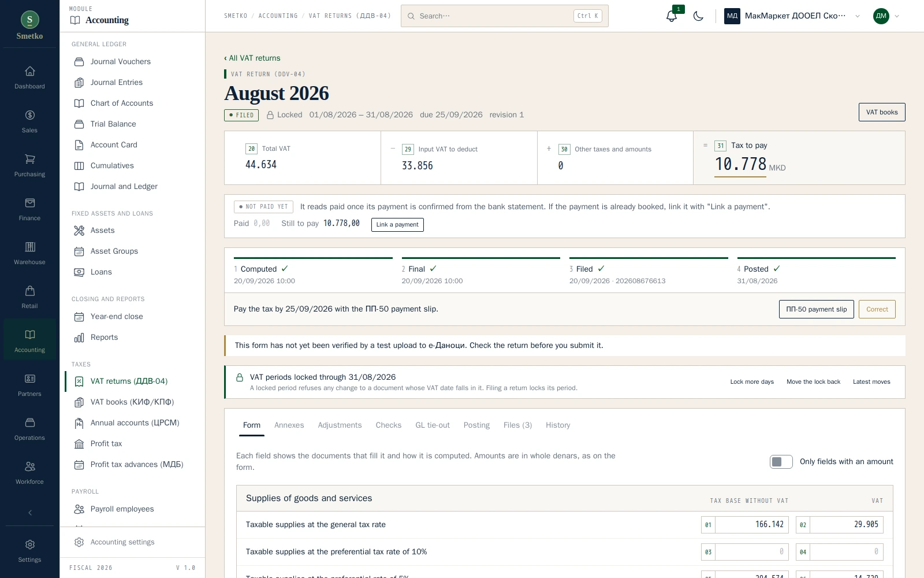Open the Partners module
The image size is (924, 578).
click(29, 386)
